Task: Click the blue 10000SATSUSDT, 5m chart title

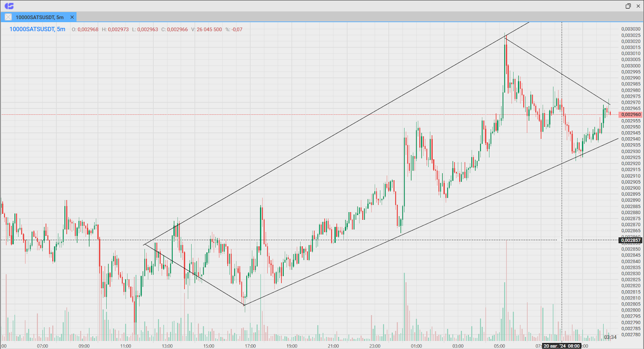Action: tap(37, 29)
